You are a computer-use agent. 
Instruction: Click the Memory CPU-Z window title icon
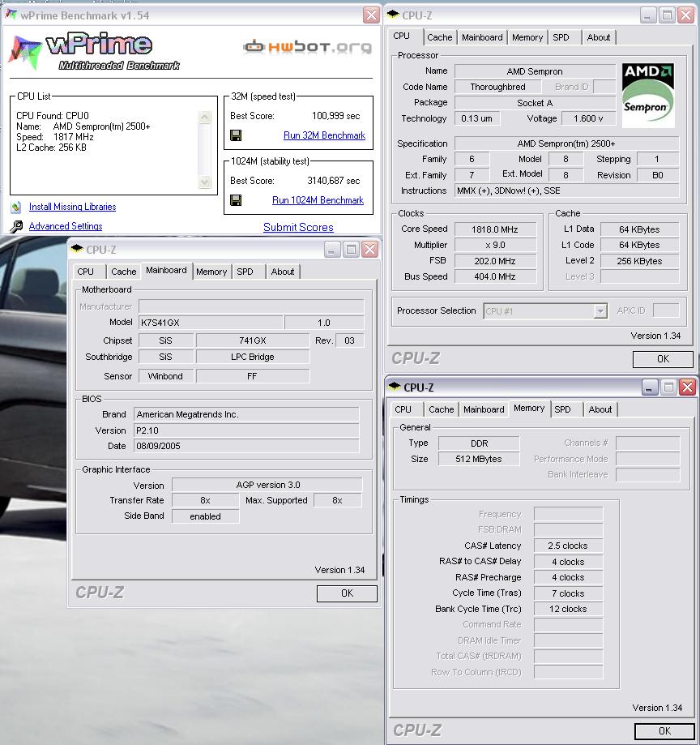395,386
